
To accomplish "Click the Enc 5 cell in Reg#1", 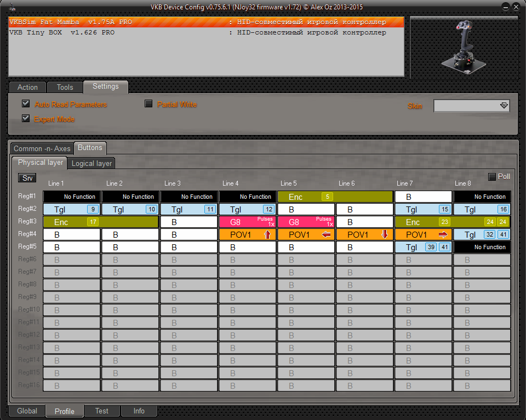I will coord(335,197).
